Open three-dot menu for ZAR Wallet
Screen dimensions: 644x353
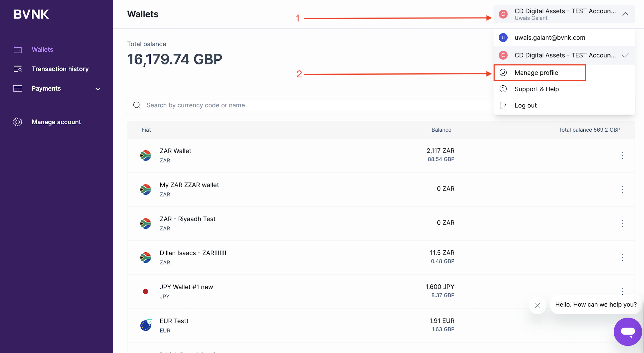(x=622, y=156)
